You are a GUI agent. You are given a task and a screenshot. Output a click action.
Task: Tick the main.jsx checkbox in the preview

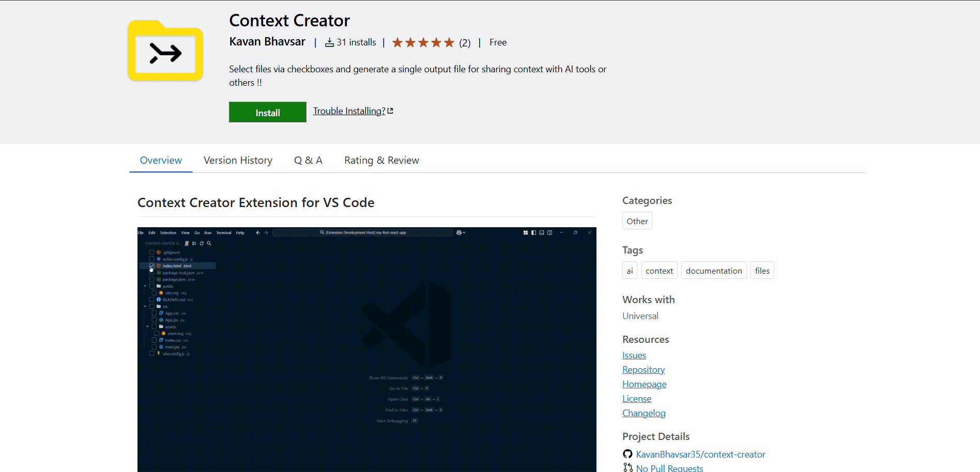(154, 347)
